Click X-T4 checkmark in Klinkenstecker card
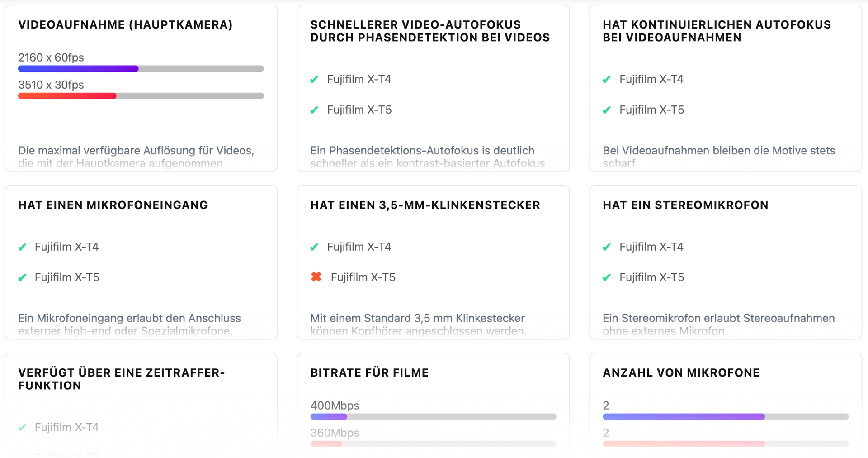The width and height of the screenshot is (868, 458). click(x=314, y=248)
